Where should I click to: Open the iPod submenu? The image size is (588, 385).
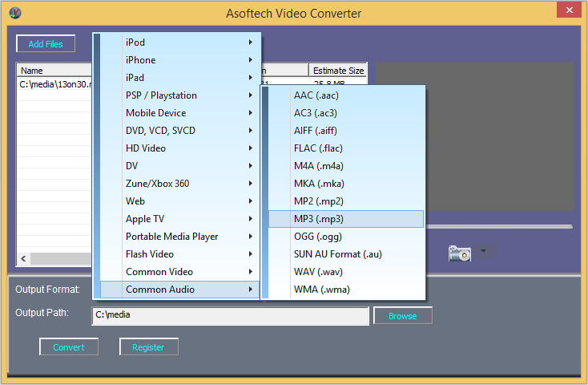180,43
